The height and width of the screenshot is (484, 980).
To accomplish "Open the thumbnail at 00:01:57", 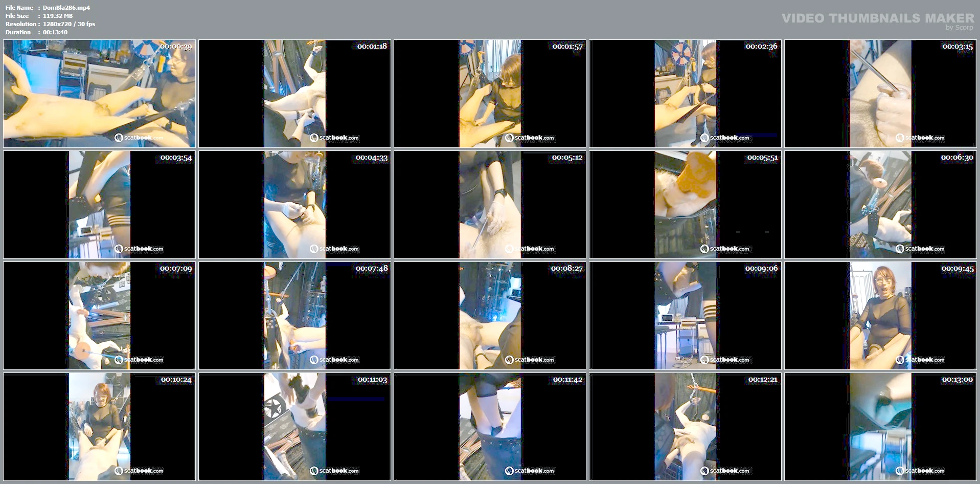I will click(490, 94).
